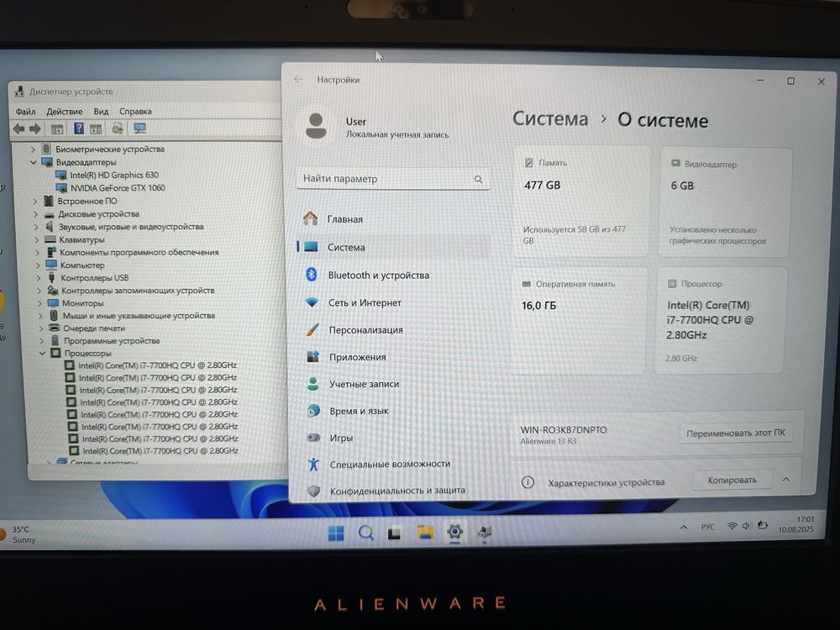Open the Windows Start button on taskbar
The height and width of the screenshot is (630, 840).
tap(336, 533)
